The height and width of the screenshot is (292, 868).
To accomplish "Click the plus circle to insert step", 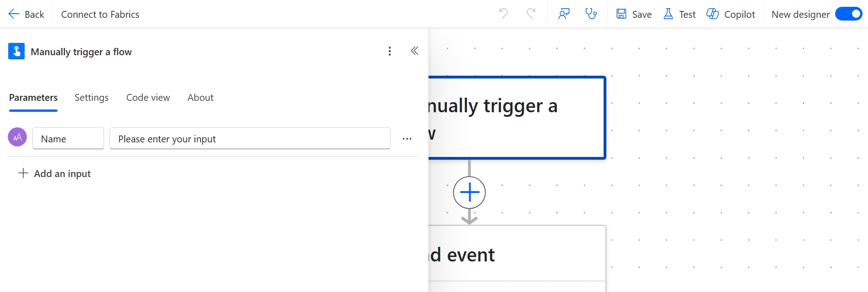I will (x=469, y=193).
